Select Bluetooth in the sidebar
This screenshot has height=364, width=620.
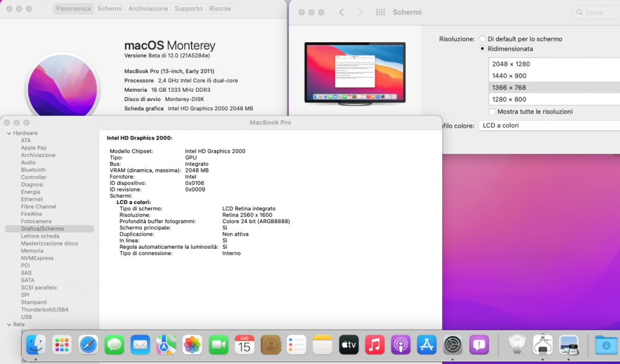(33, 170)
